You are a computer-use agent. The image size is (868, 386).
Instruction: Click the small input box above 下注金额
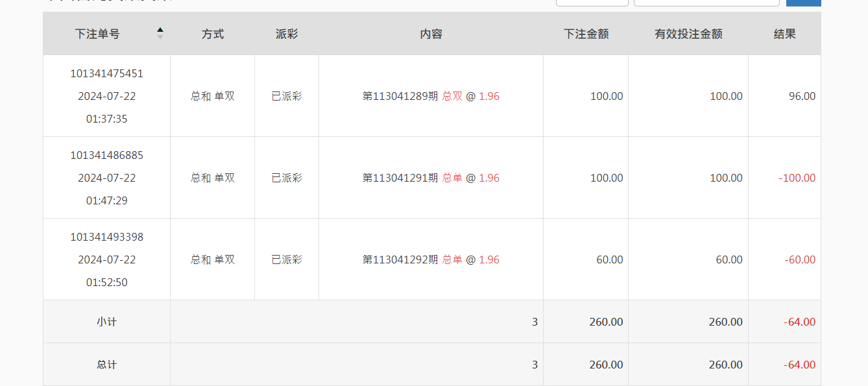[592, 3]
